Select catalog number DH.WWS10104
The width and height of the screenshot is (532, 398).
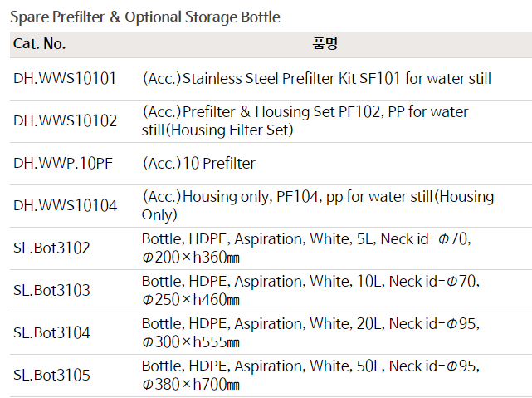point(65,205)
